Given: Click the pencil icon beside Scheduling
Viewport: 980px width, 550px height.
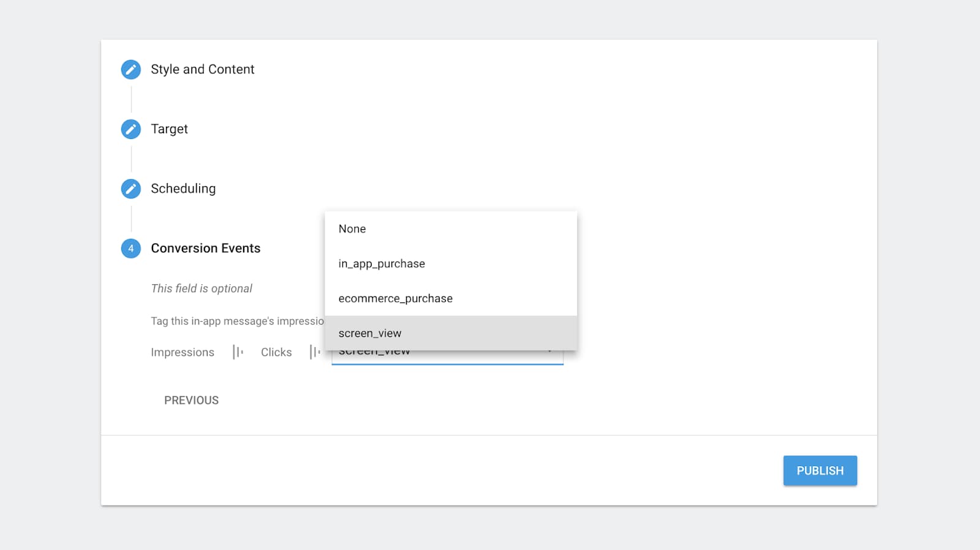Looking at the screenshot, I should tap(130, 189).
